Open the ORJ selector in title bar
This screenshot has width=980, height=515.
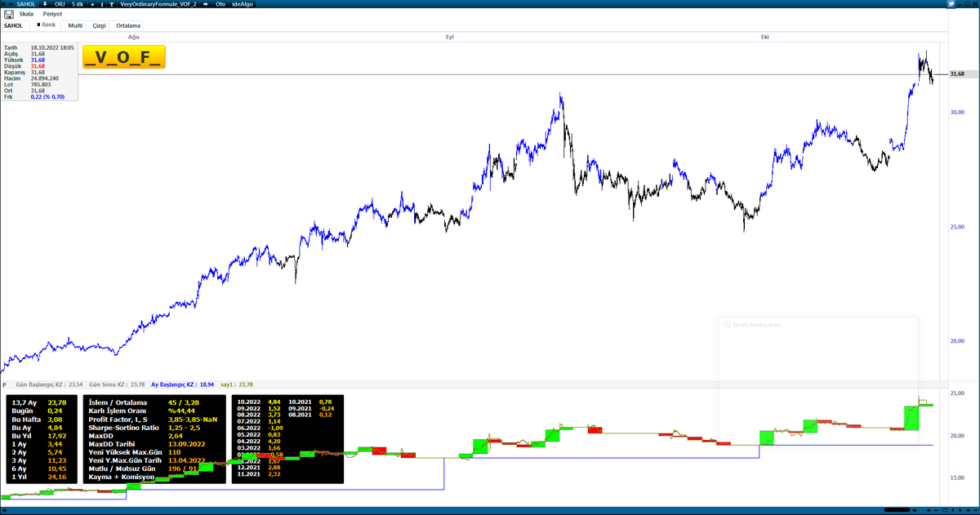coord(60,4)
